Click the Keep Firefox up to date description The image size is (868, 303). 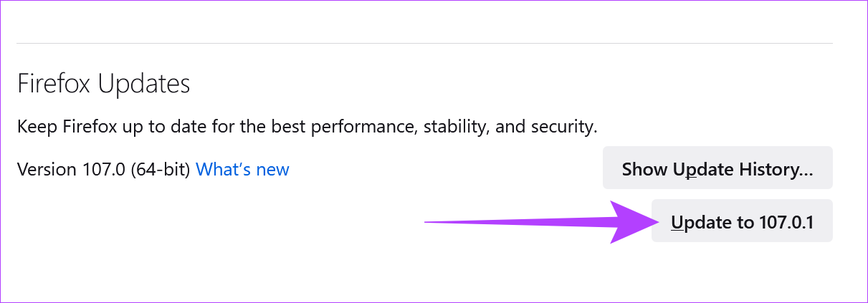click(307, 128)
